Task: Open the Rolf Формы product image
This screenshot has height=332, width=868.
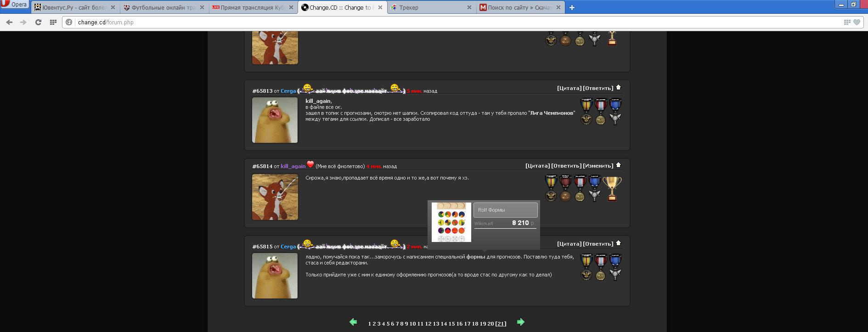Action: (451, 222)
